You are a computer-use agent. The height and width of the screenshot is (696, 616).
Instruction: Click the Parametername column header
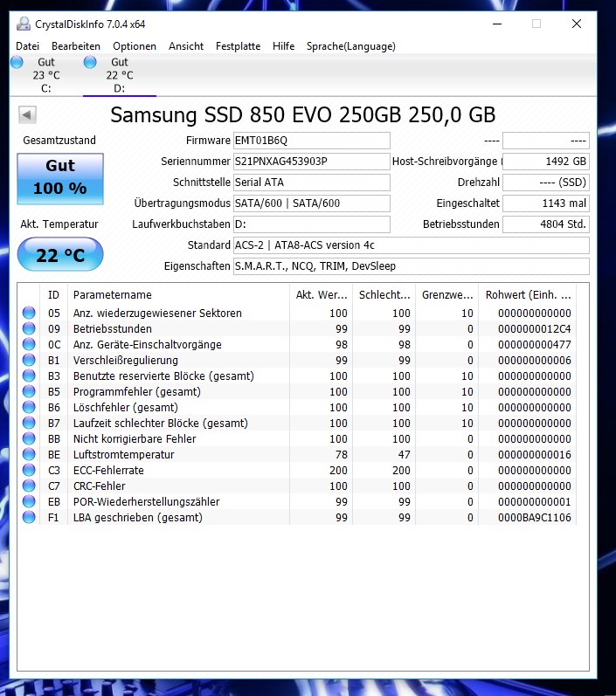(178, 295)
